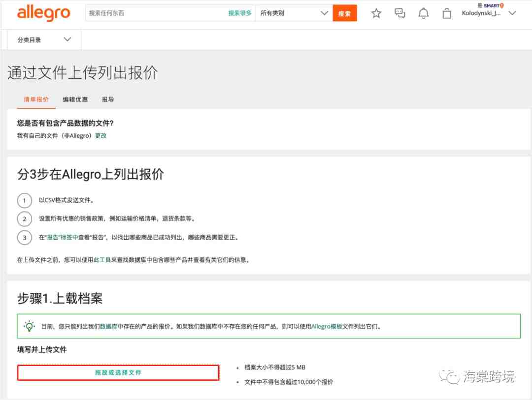Click the allegro logo
Viewport: 532px width, 400px height.
click(x=43, y=13)
